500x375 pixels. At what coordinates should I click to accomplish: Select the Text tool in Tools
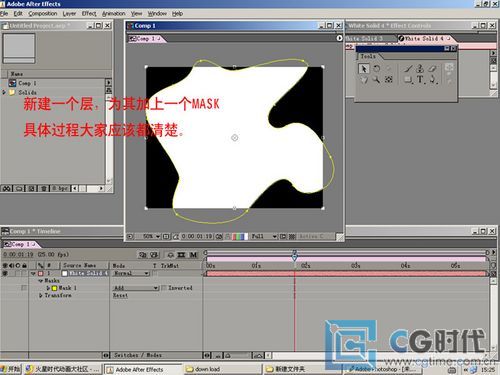tap(420, 80)
